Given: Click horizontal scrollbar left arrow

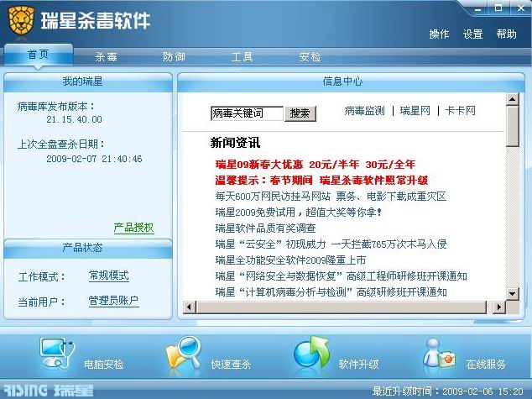Looking at the screenshot, I should tap(190, 307).
